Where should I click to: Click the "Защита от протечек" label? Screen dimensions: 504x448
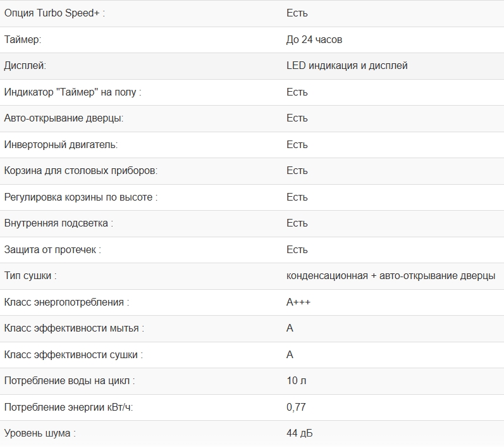(x=52, y=250)
